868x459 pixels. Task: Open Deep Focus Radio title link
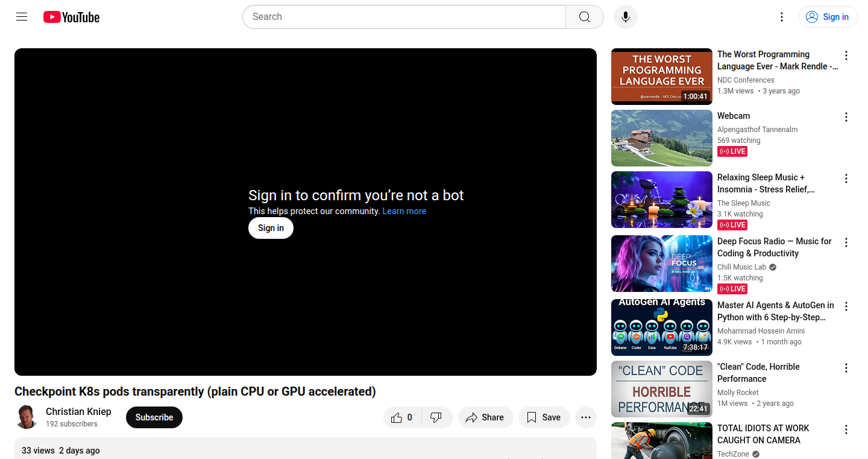tap(775, 247)
